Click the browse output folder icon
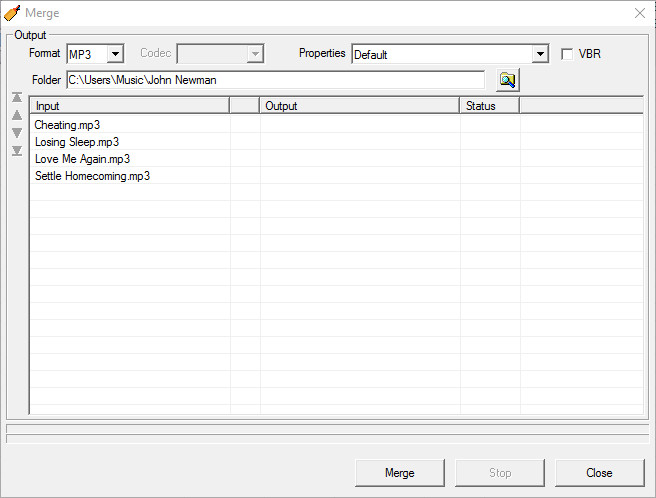Screen dimensions: 656x498 pyautogui.click(x=508, y=80)
